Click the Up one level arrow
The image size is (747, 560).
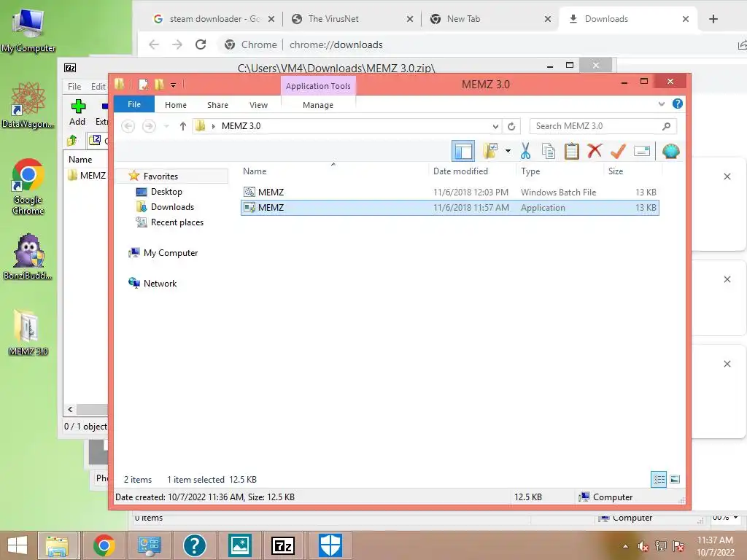[182, 126]
